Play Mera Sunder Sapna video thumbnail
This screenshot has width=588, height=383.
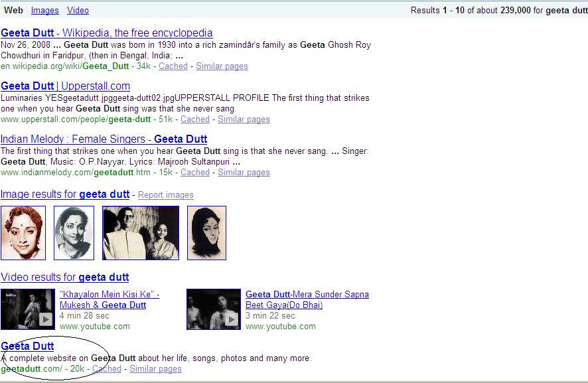(214, 309)
